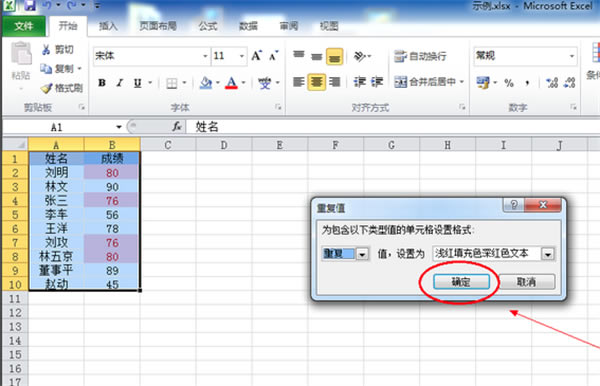Click the OK (确定) button

(x=461, y=282)
